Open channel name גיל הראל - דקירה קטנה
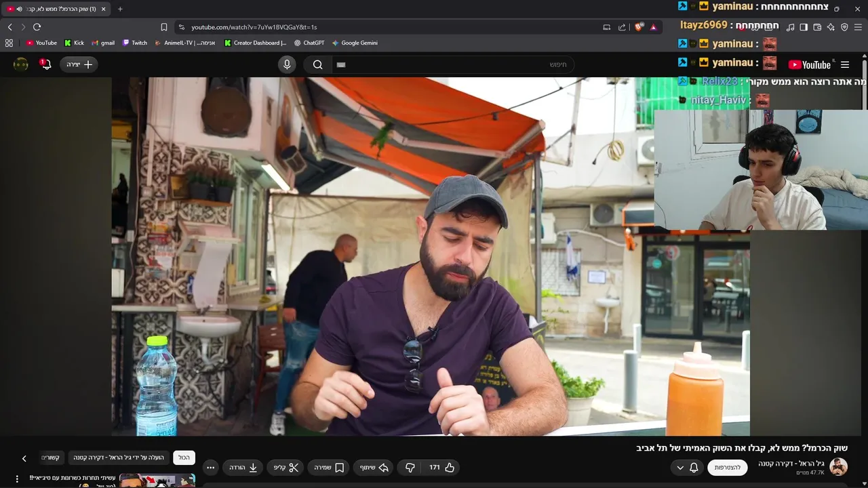The width and height of the screenshot is (868, 488). [x=791, y=464]
